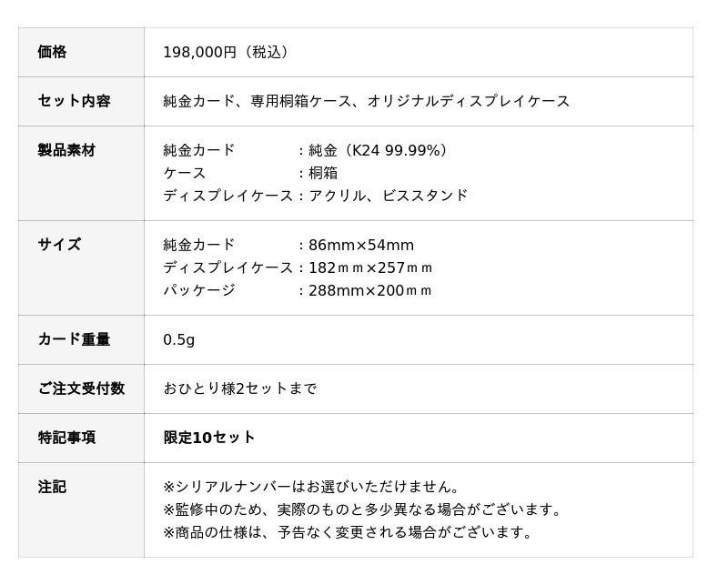
Task: Select the 桐箱 case material value
Action: pos(323,173)
